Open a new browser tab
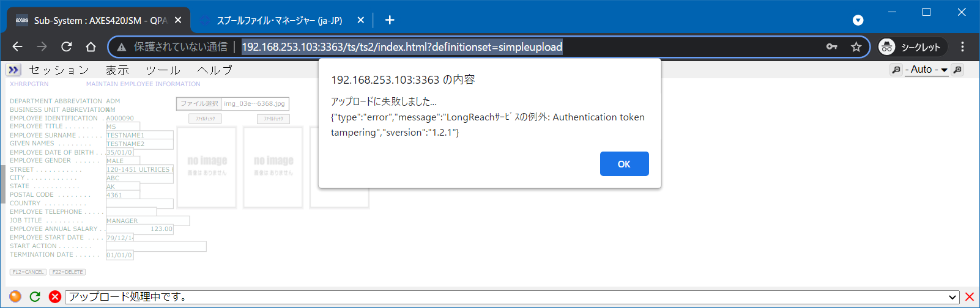980x308 pixels. 390,20
